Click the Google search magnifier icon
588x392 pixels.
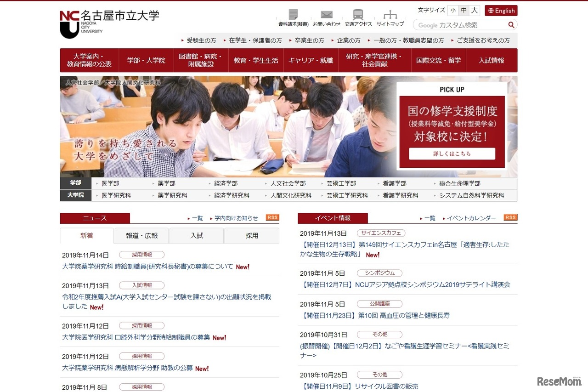pyautogui.click(x=511, y=25)
